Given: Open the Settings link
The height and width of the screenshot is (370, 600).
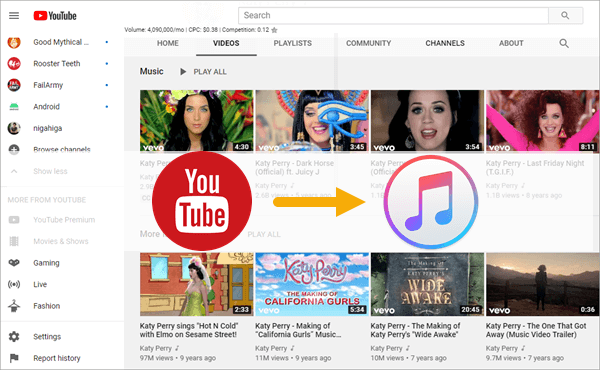Looking at the screenshot, I should click(47, 337).
